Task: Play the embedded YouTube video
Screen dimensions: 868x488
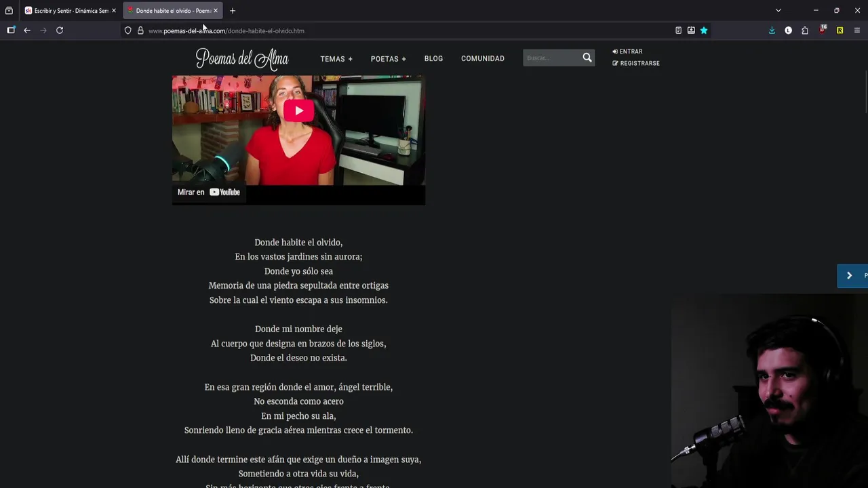Action: 298,110
